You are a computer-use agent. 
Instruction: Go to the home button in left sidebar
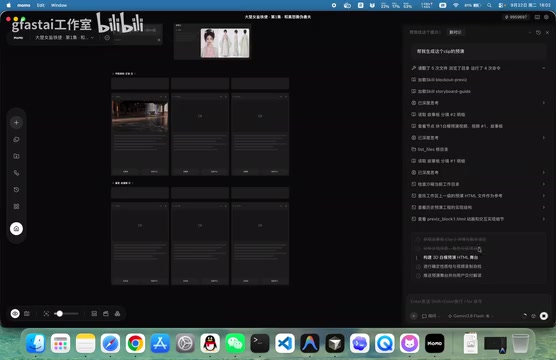coord(16,228)
